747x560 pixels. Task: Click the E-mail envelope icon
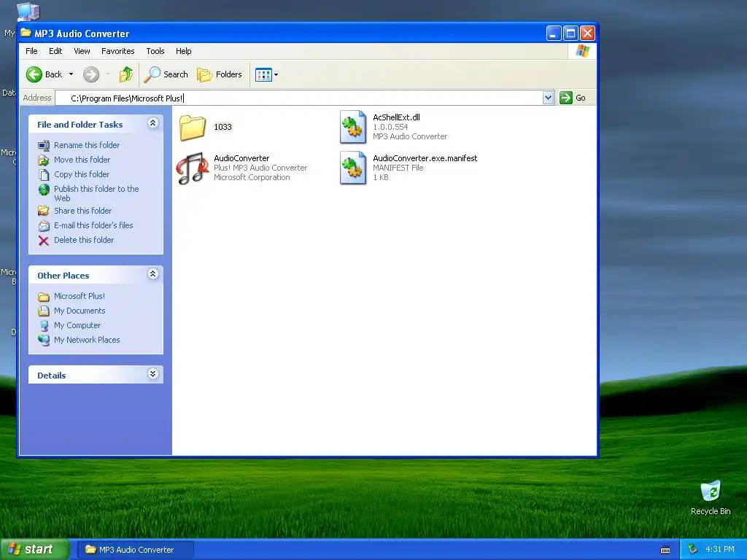[x=44, y=226]
